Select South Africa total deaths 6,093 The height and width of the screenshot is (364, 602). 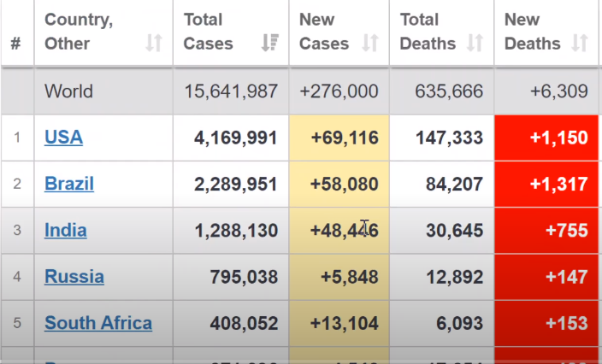pyautogui.click(x=459, y=323)
